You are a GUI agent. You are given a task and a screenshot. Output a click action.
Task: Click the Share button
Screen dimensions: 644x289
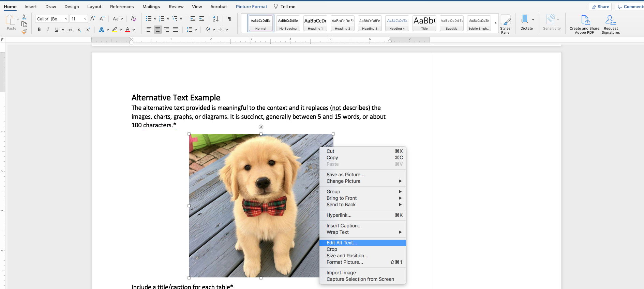(x=600, y=6)
